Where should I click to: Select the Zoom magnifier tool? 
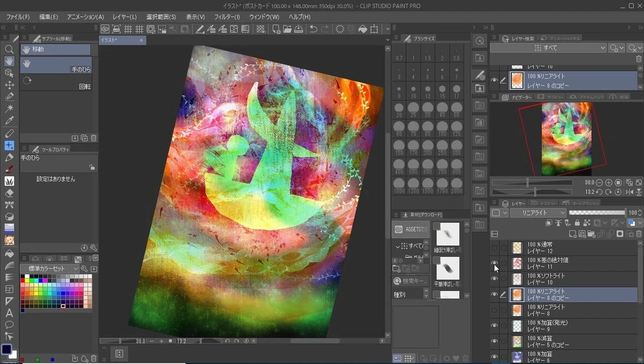pyautogui.click(x=9, y=49)
